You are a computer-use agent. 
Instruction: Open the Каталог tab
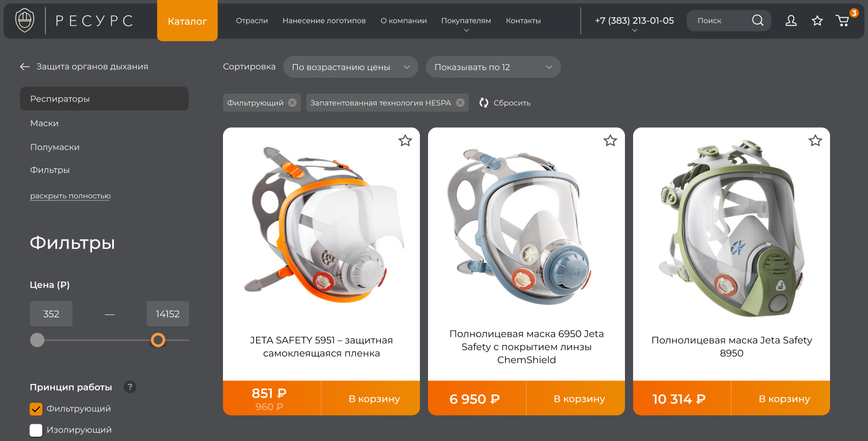[187, 21]
